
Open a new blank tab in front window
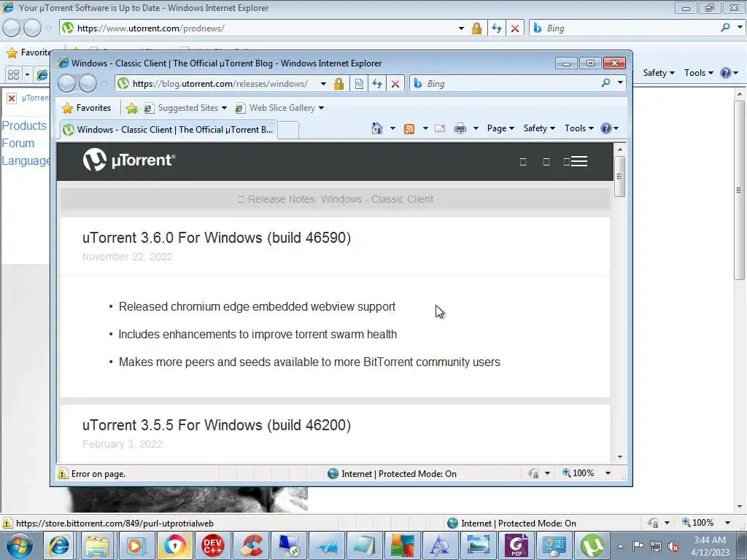tap(287, 130)
